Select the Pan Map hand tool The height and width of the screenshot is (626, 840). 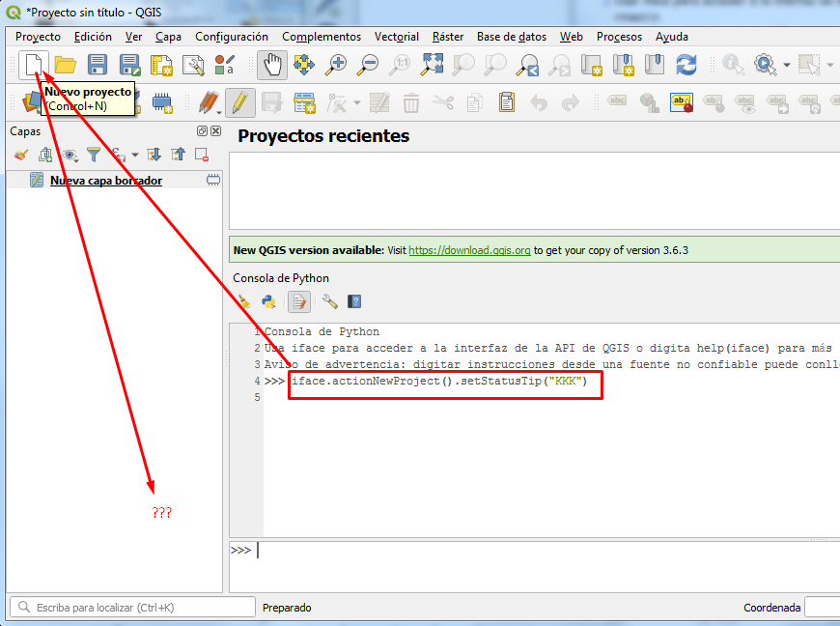point(272,65)
